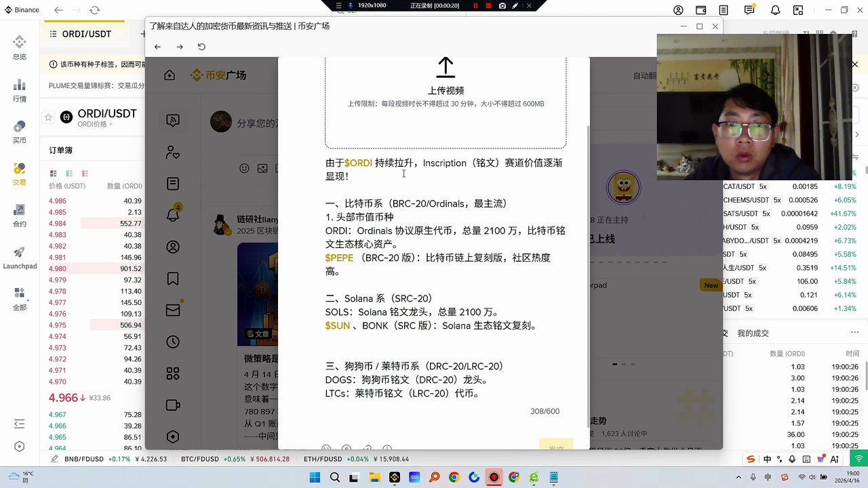
Task: Open 行情 markets in Binance sidebar
Action: coord(20,90)
